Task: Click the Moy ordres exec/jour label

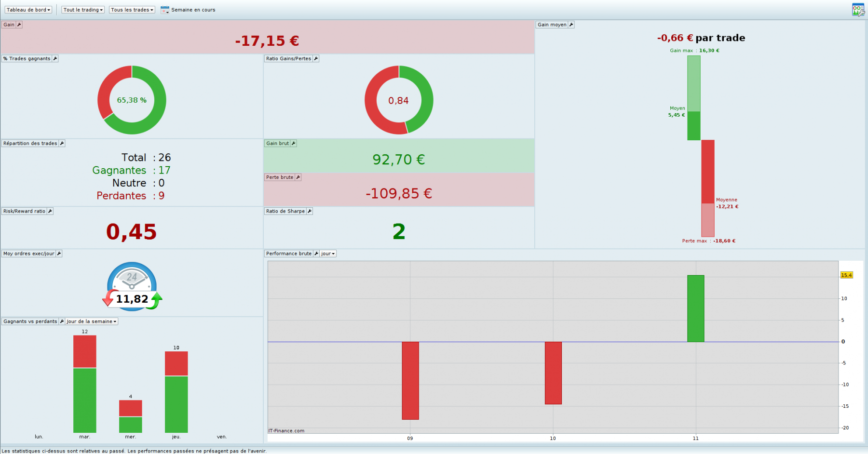Action: click(29, 254)
